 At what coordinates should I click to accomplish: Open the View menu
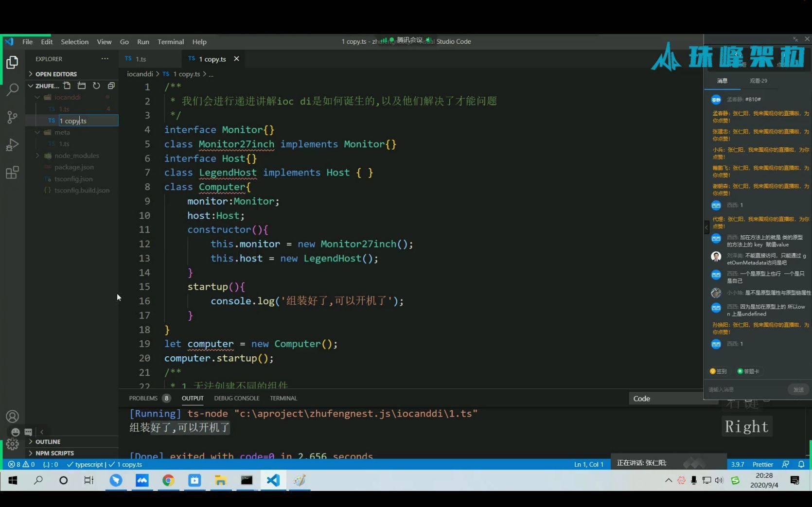104,42
